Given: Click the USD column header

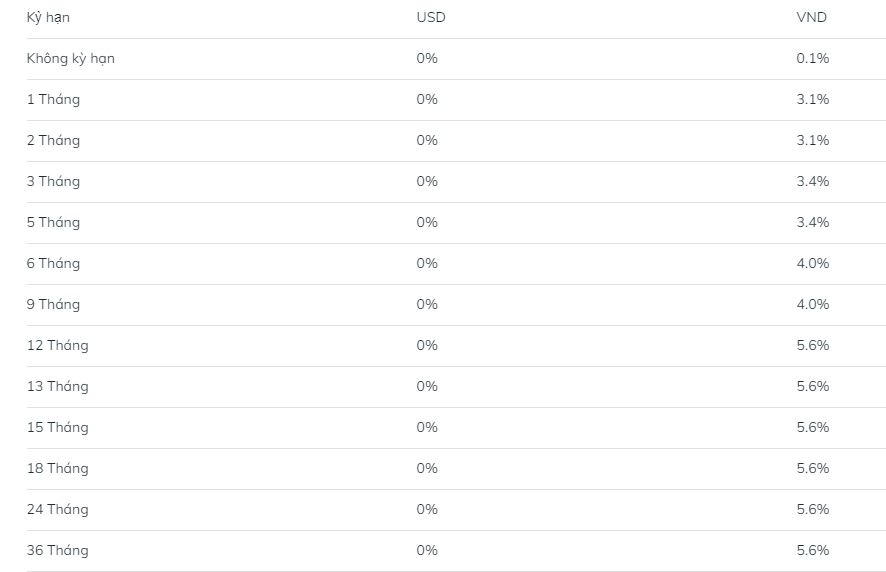Looking at the screenshot, I should point(431,18).
